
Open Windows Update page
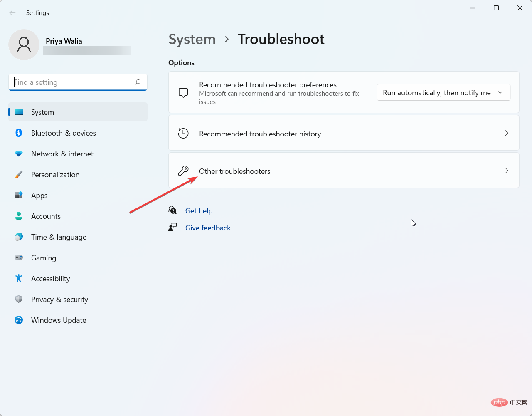(x=78, y=320)
